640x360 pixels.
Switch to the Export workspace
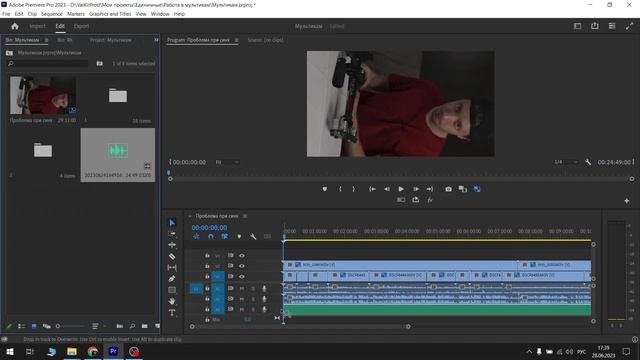81,26
